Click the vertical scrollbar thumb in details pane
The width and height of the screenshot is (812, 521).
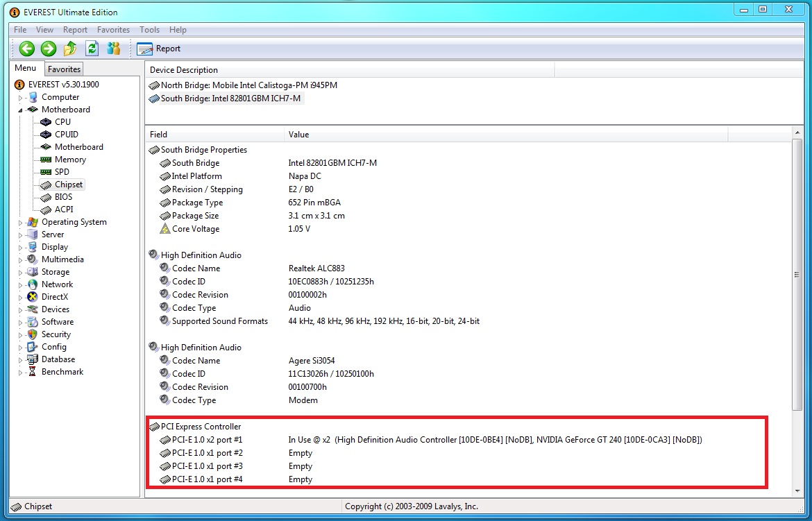coord(797,275)
